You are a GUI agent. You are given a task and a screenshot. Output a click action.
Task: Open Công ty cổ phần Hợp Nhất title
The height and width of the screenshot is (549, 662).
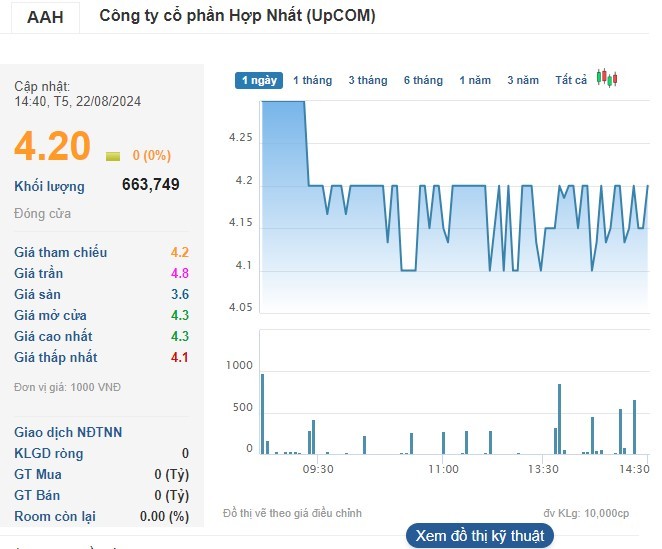(238, 17)
